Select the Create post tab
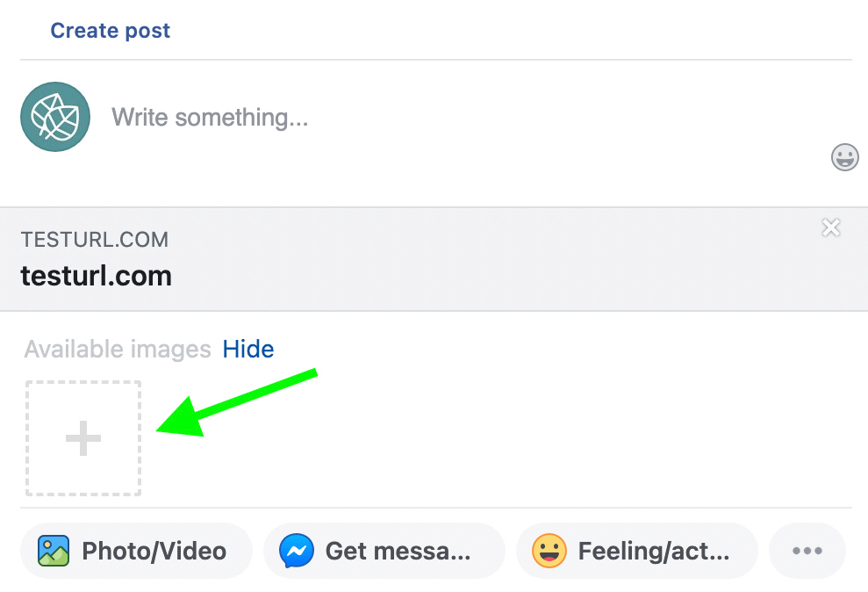 click(110, 30)
